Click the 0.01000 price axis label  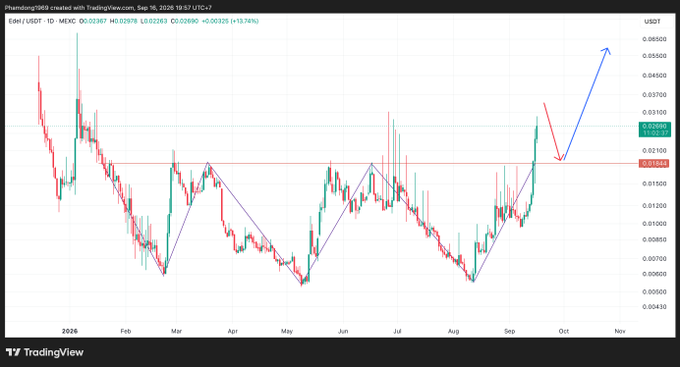(x=654, y=223)
